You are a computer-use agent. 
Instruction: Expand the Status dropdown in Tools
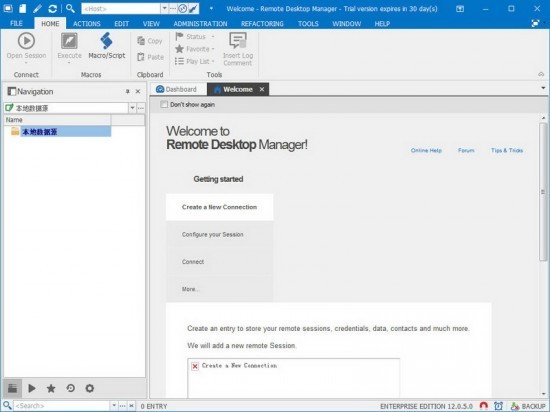coord(213,36)
